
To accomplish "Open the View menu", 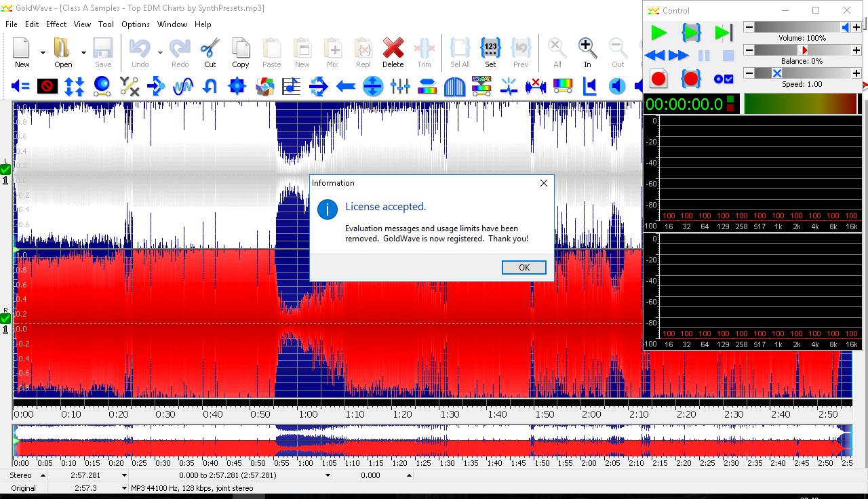I will pos(82,24).
